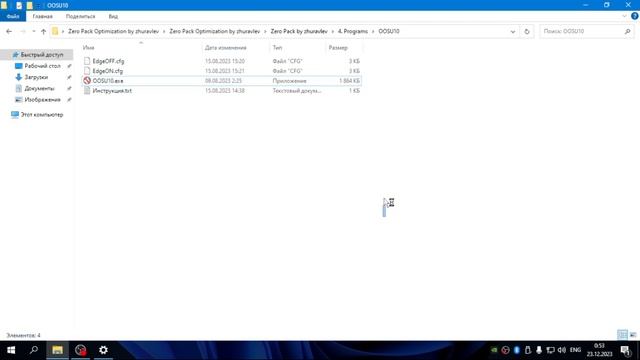
Task: Click ENG language indicator
Action: click(575, 350)
